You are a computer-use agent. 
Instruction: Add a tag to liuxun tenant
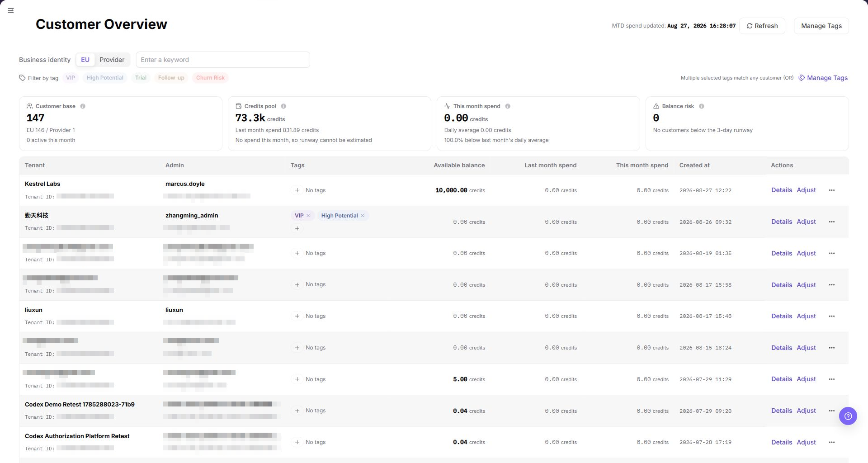[x=297, y=316]
